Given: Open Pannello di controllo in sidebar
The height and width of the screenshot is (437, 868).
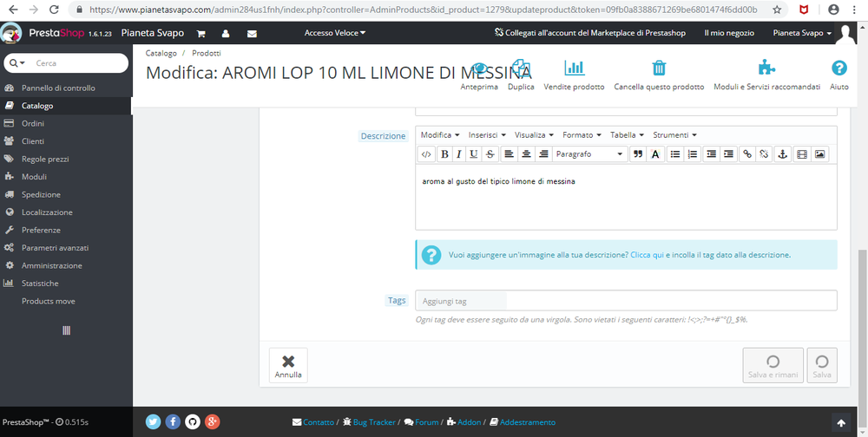Looking at the screenshot, I should (x=66, y=88).
